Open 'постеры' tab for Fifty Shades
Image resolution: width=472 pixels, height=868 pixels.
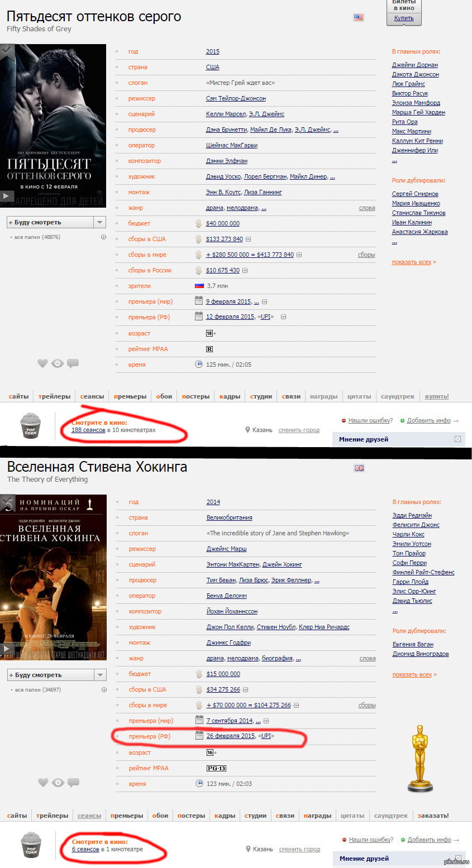(x=196, y=396)
